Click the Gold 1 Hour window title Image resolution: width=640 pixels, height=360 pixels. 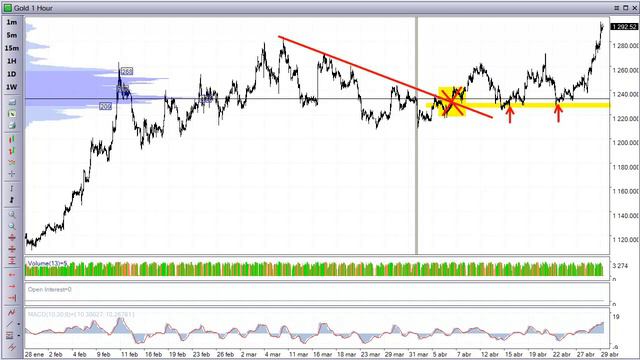33,8
